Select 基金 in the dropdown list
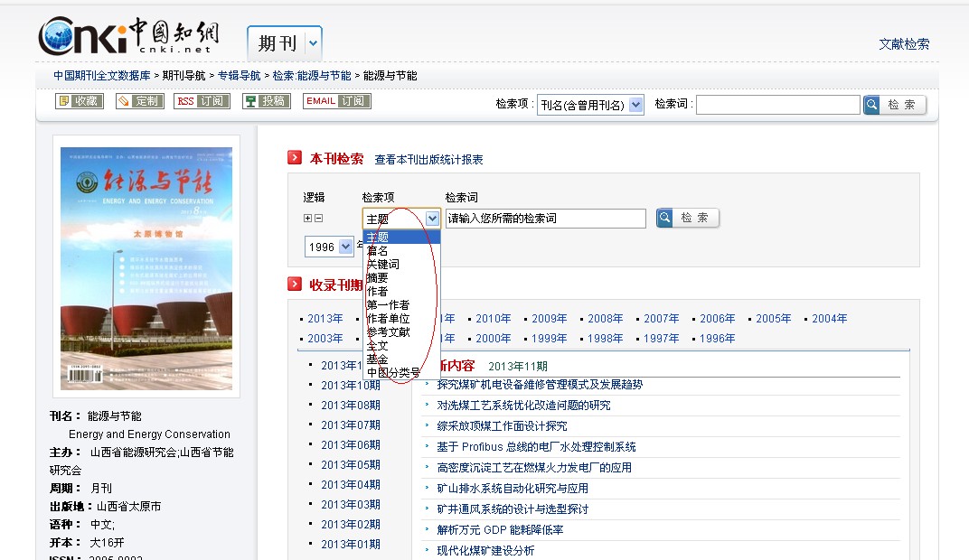 tap(401, 359)
